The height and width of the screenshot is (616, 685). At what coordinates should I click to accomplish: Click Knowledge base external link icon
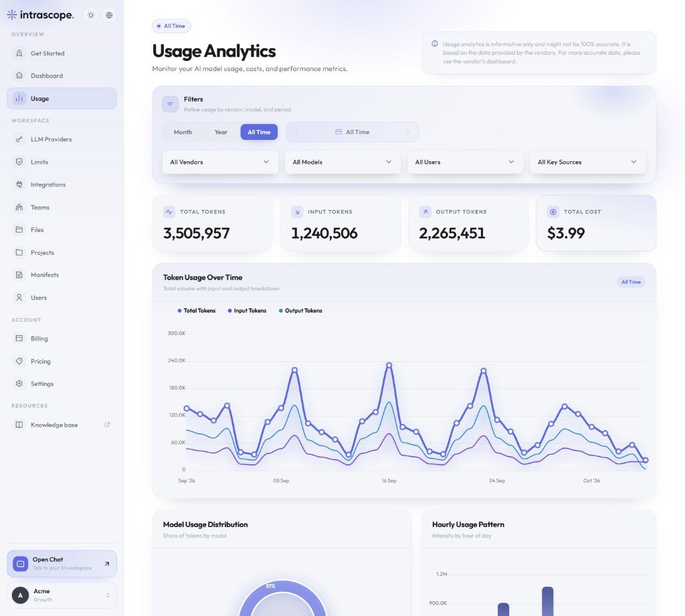point(107,425)
